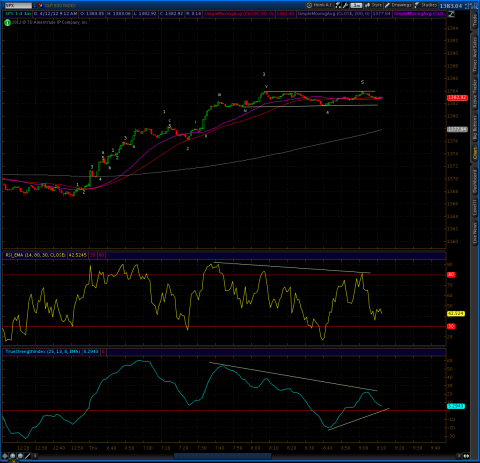Click the RSI_EMA study label
This screenshot has width=480, height=463.
35,255
